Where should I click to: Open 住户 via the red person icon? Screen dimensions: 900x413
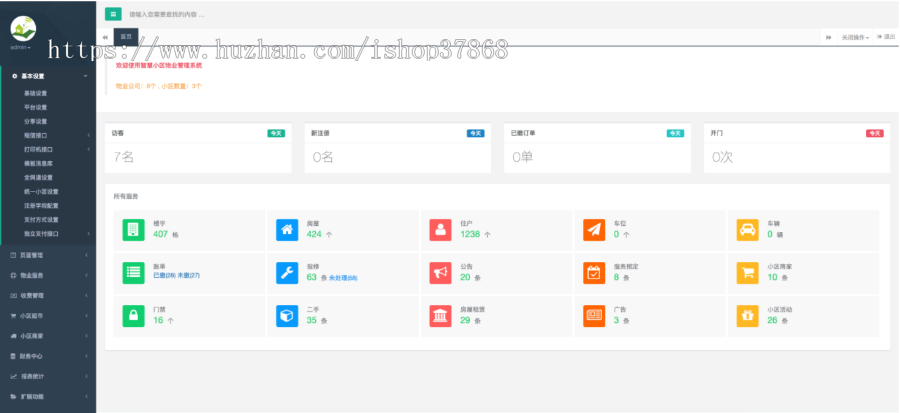(440, 230)
